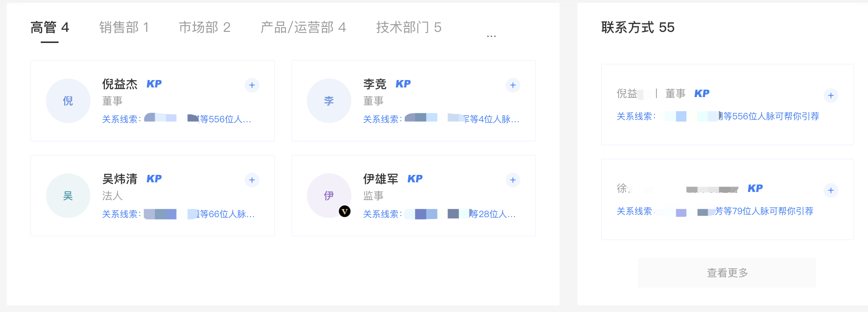
Task: Open 等79位人脉可帮你引荐 link
Action: (764, 211)
